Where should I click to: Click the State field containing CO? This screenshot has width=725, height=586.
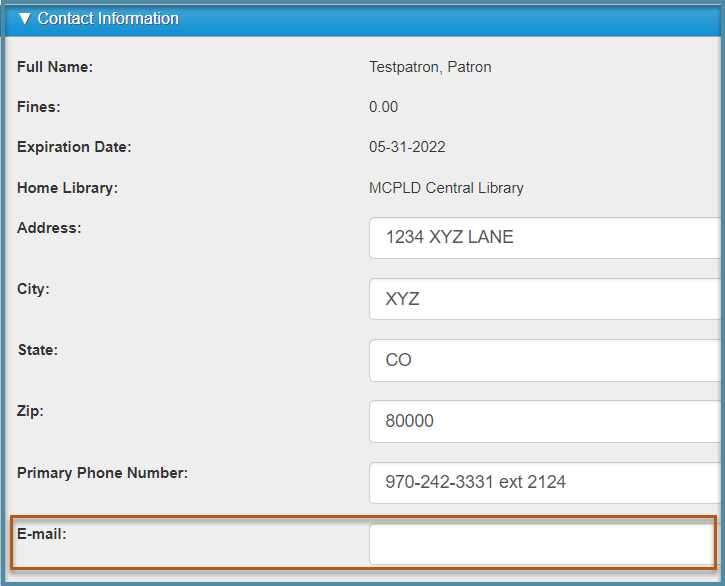547,360
